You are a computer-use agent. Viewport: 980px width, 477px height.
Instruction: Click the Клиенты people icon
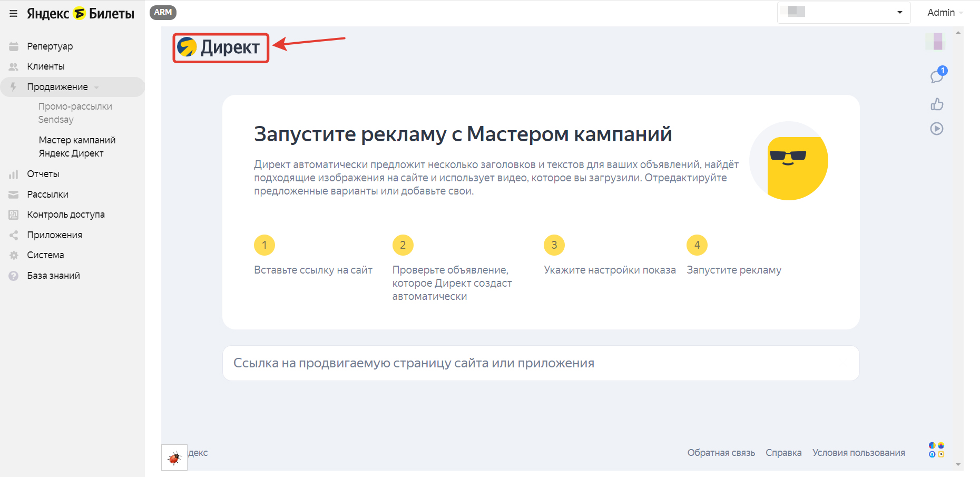[14, 66]
